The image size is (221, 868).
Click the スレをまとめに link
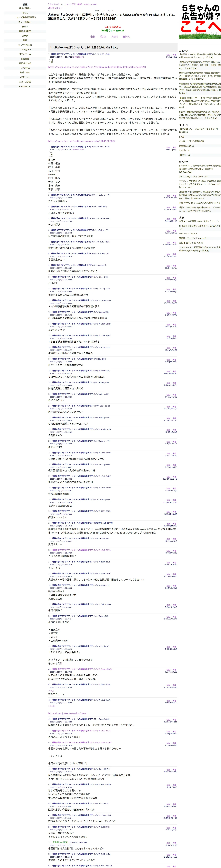pyautogui.click(x=113, y=27)
